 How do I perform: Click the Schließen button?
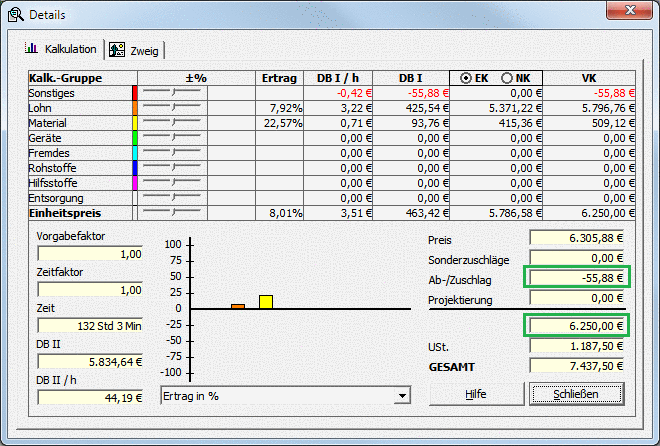pyautogui.click(x=576, y=394)
